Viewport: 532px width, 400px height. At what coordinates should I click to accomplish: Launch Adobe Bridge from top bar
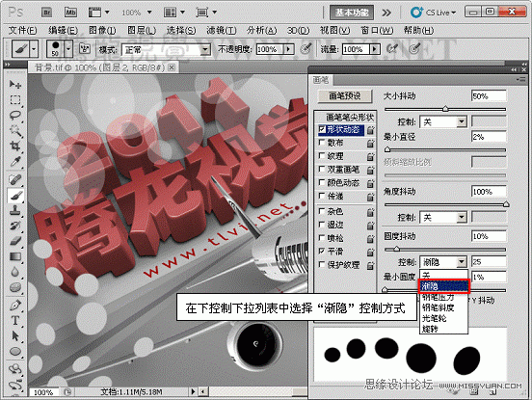pyautogui.click(x=47, y=13)
